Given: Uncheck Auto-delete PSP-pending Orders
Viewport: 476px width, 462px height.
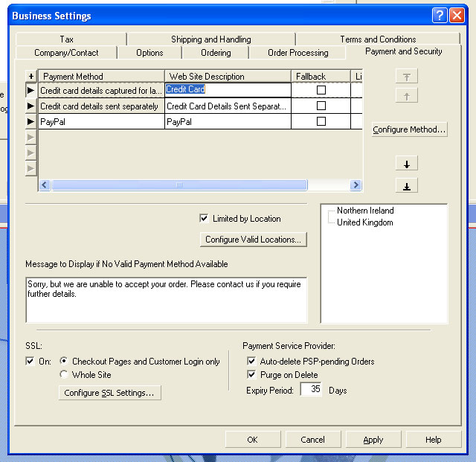Looking at the screenshot, I should click(x=251, y=362).
